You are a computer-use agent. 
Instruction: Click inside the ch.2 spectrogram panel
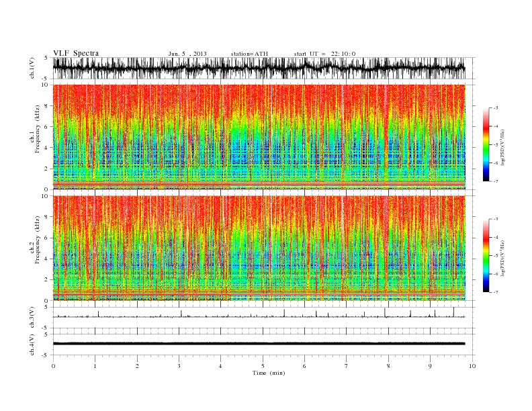pos(259,248)
